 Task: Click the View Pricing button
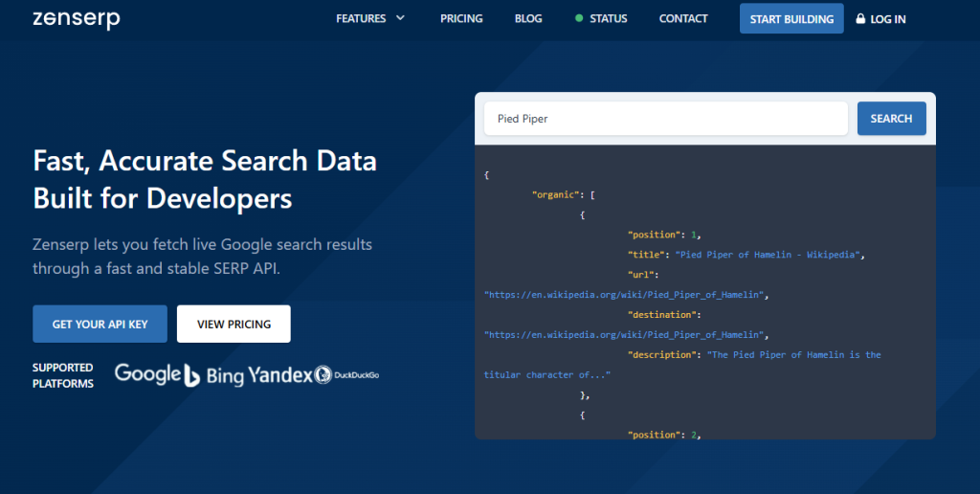[x=234, y=324]
